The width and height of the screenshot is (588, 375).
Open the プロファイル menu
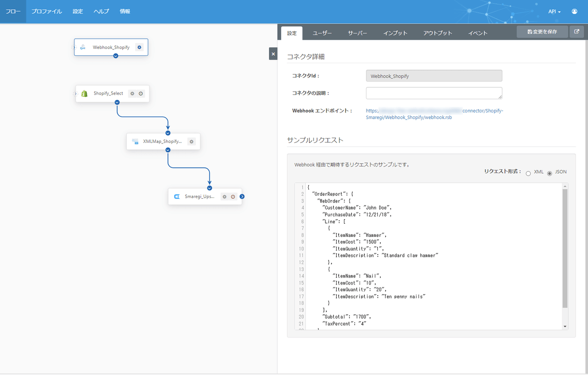pos(47,11)
